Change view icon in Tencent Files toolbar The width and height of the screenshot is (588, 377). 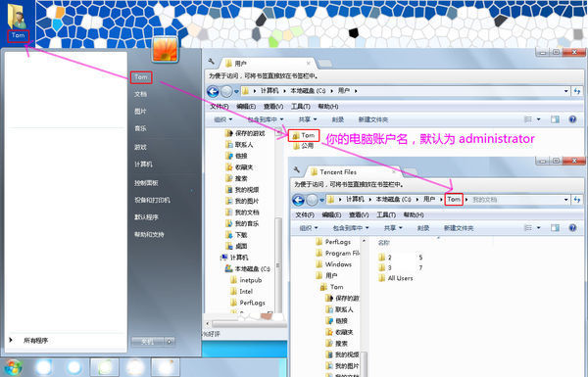point(528,228)
